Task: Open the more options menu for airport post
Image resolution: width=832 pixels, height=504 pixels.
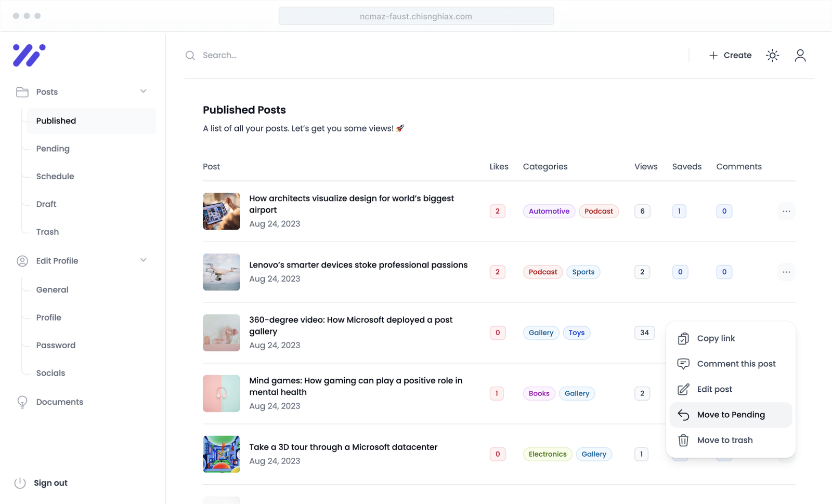Action: [786, 211]
